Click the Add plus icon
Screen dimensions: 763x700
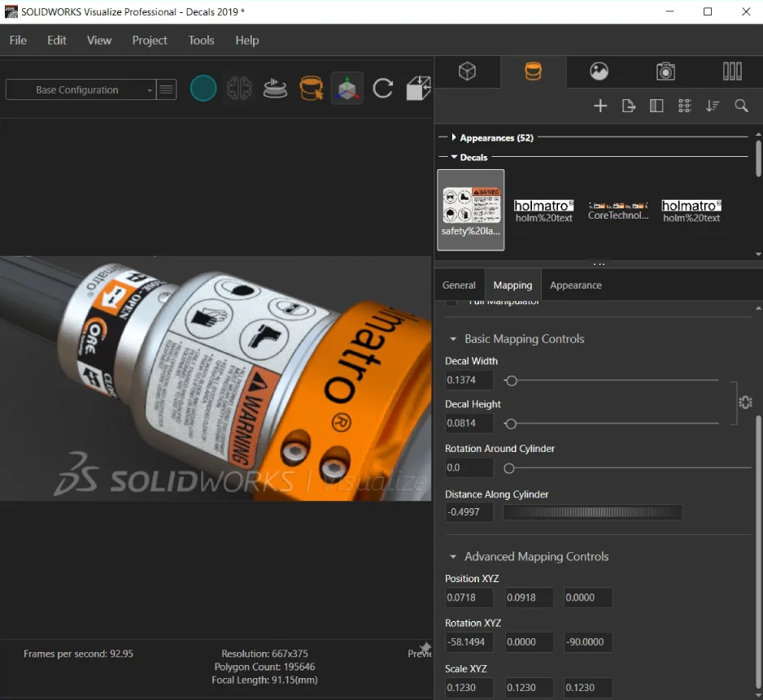(x=600, y=106)
